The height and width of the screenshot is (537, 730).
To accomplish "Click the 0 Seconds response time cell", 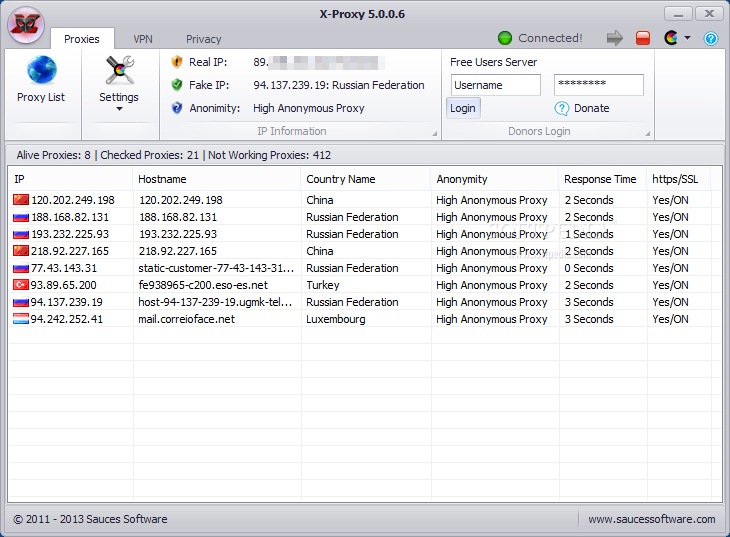I will 589,268.
